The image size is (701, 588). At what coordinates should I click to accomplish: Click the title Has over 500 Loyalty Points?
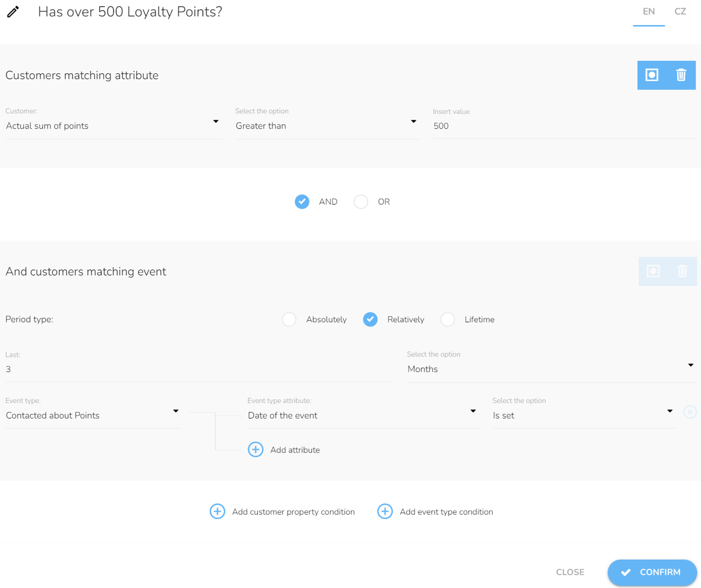pos(130,12)
